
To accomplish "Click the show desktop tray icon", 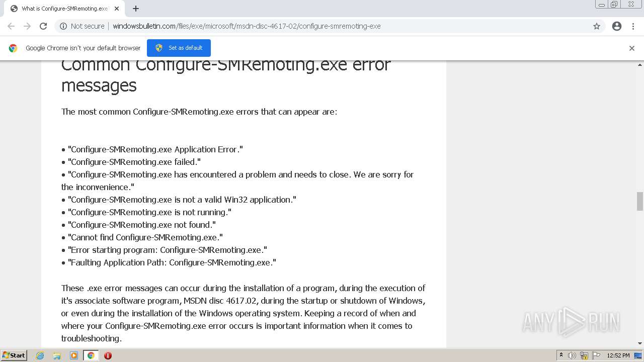I will pyautogui.click(x=638, y=355).
